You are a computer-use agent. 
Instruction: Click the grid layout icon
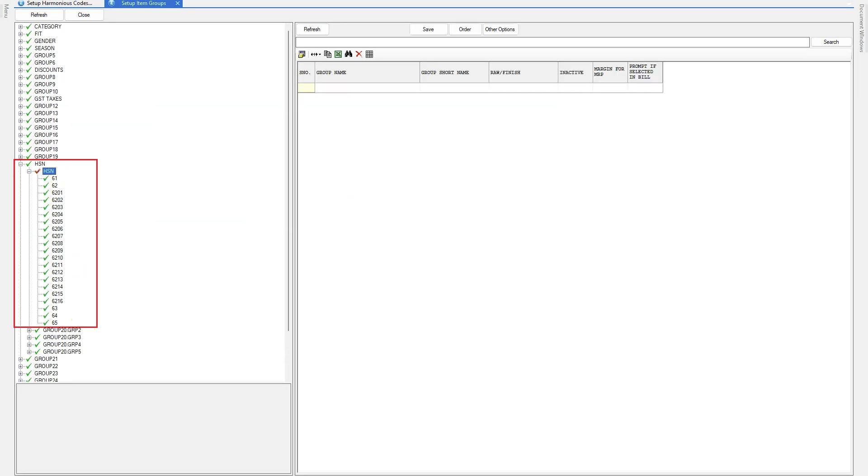(369, 54)
